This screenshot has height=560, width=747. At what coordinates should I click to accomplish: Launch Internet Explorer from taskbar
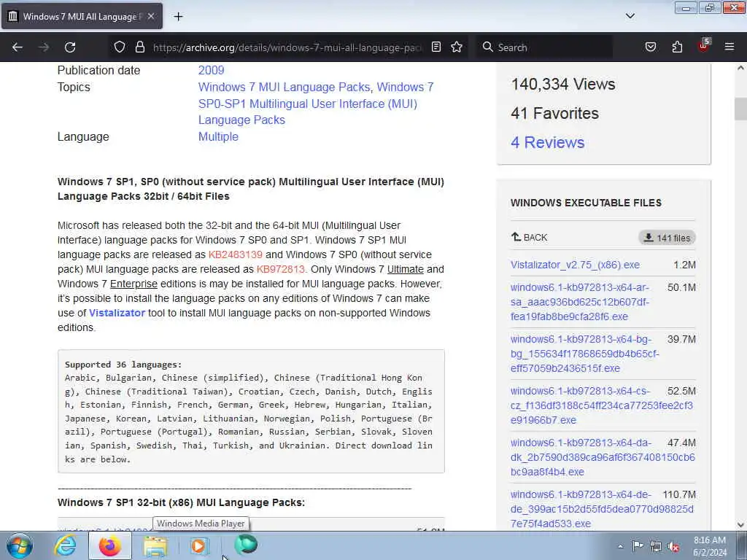[65, 545]
